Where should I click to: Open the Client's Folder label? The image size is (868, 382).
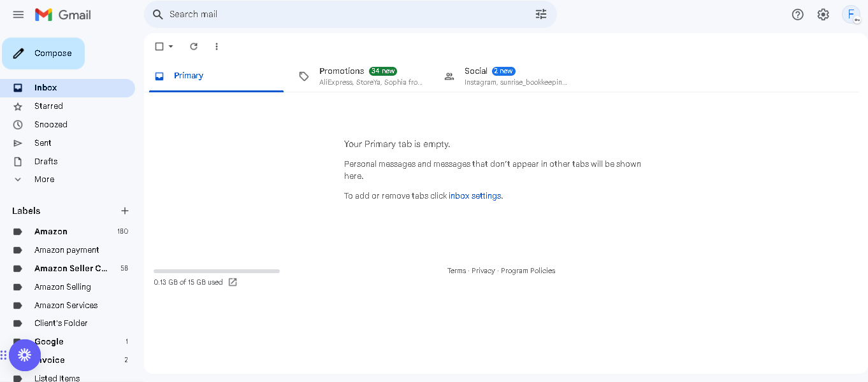pyautogui.click(x=68, y=323)
